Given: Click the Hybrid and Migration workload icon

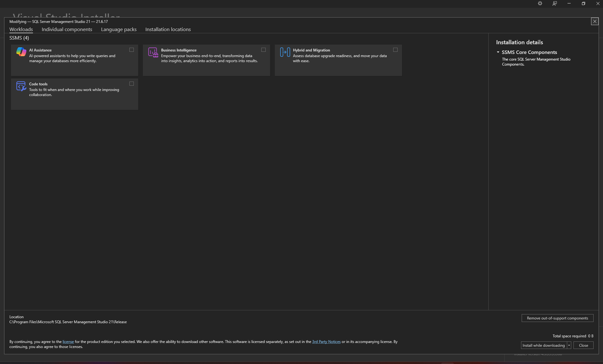Looking at the screenshot, I should [285, 52].
